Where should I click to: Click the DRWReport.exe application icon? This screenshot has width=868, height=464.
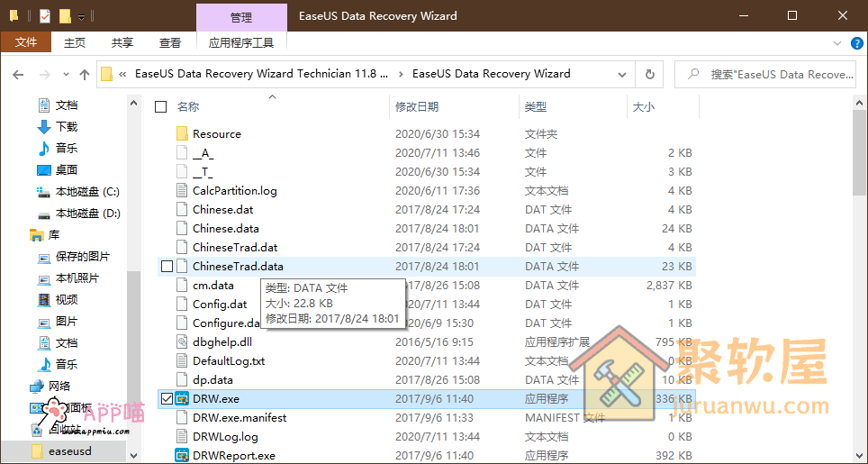coord(182,456)
